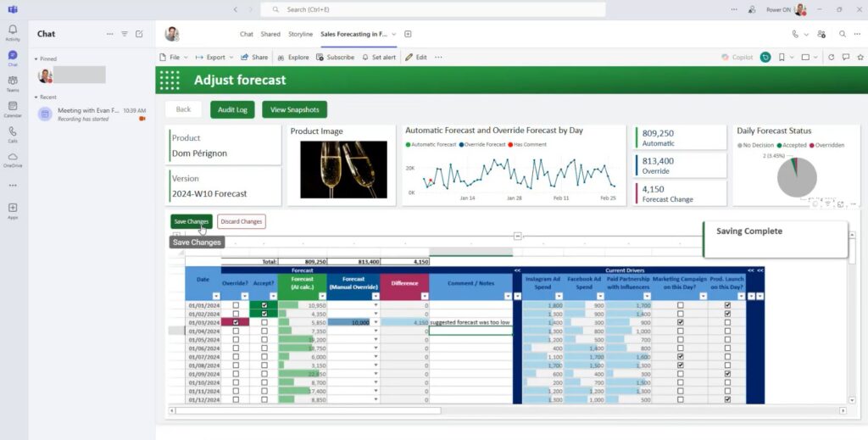The image size is (868, 440).
Task: Uncheck Accept box for 01/02/2024
Action: [264, 314]
